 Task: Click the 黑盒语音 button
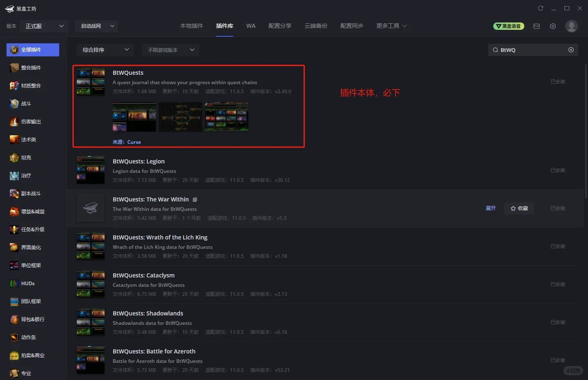tap(509, 26)
